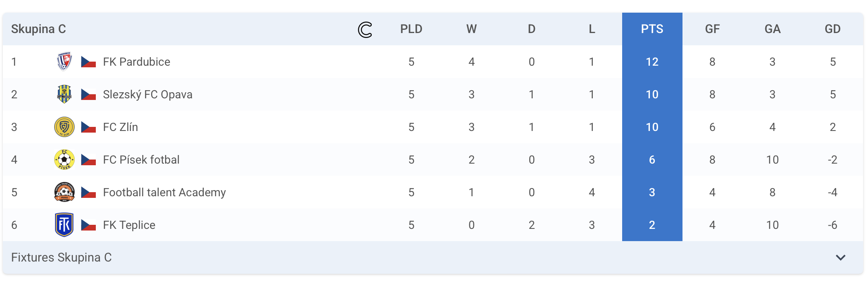This screenshot has width=868, height=286.
Task: Sort table by PTS column header
Action: coord(652,29)
